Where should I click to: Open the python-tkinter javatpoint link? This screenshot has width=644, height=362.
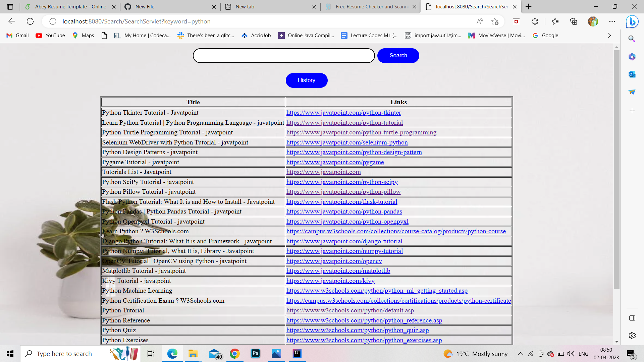[x=343, y=113]
